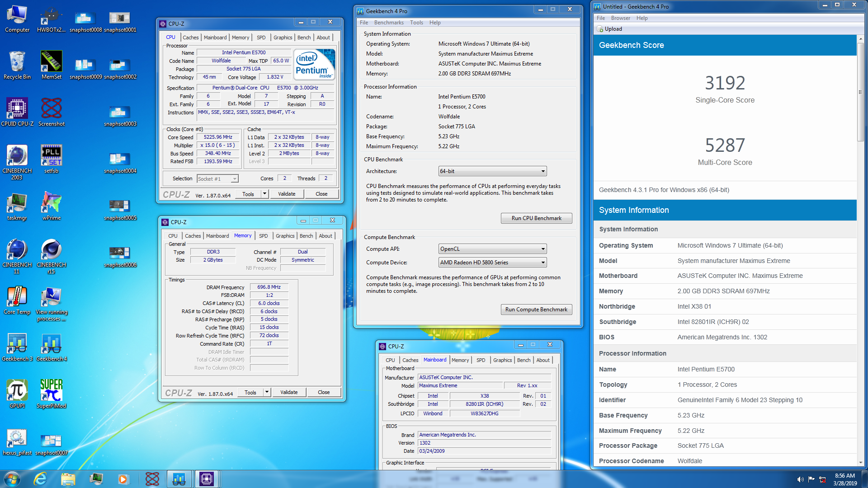Click the scrollbar down arrow in results window
The image size is (868, 488).
[860, 463]
